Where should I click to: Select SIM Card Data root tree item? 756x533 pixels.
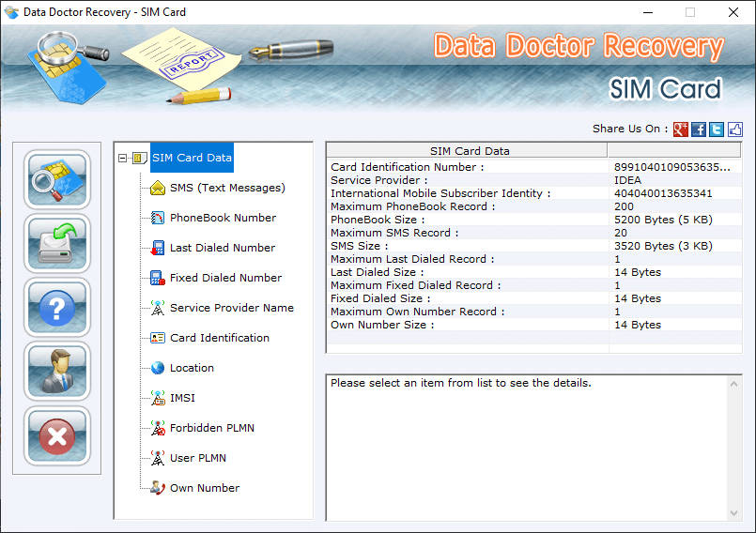pos(192,158)
